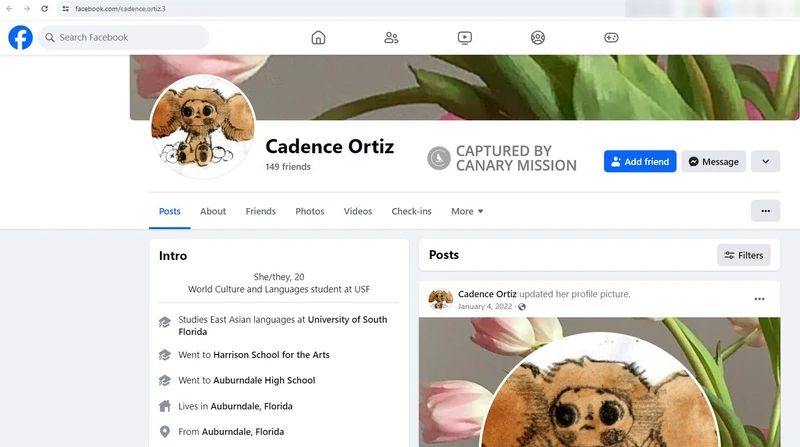The image size is (800, 447).
Task: Click the house icon beside Lives in Auburndale
Action: click(164, 406)
